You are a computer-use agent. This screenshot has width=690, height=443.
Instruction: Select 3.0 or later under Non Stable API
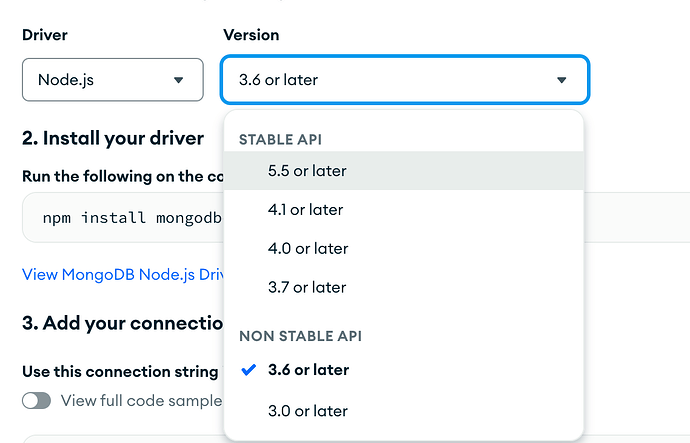coord(307,410)
